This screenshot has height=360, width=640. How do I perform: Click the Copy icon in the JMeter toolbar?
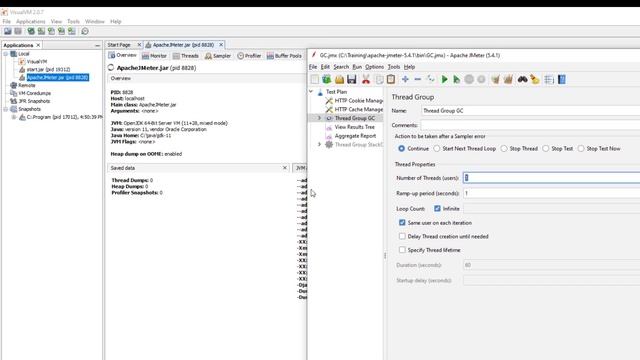[379, 80]
